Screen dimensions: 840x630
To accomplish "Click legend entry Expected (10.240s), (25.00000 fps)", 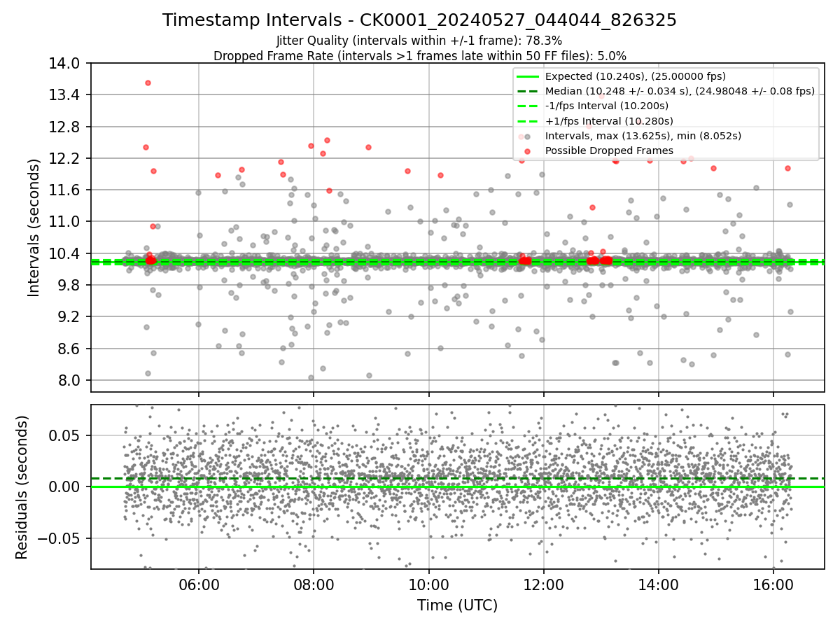I will (636, 76).
